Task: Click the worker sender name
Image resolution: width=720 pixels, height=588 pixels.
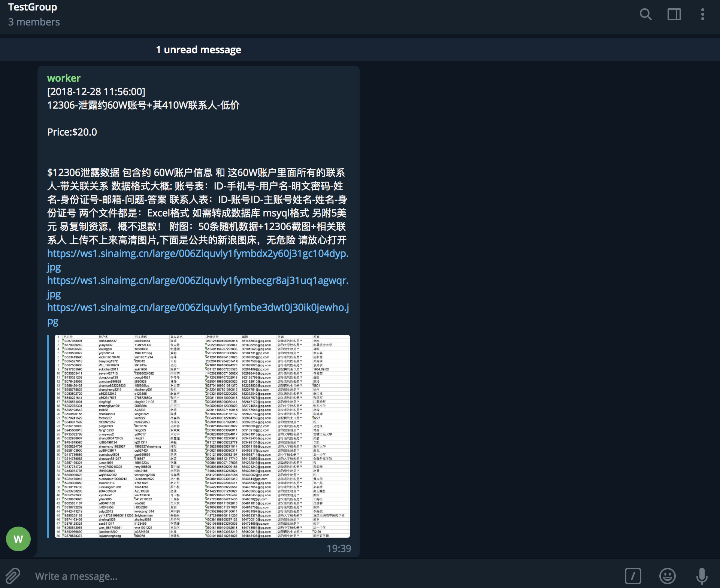Action: pos(64,78)
